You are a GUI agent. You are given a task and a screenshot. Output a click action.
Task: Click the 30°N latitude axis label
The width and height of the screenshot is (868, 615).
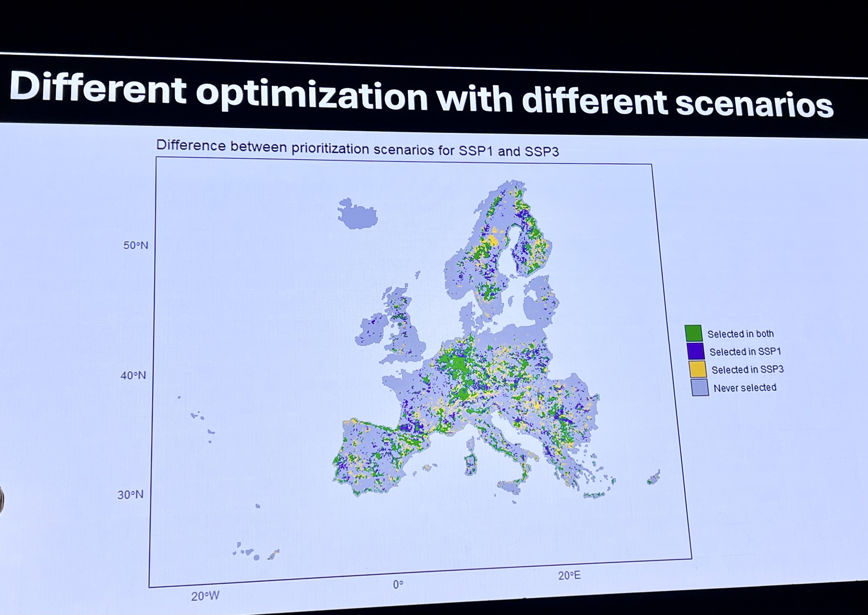(x=130, y=494)
